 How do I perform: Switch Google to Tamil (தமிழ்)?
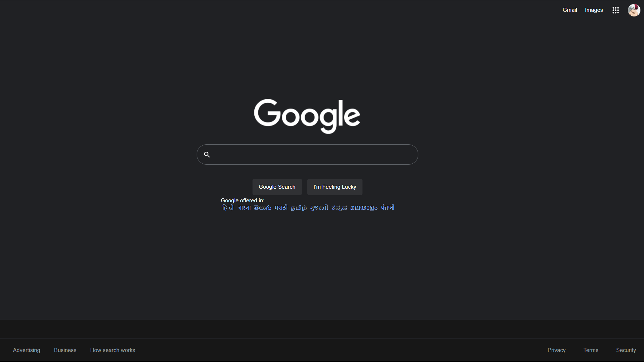click(x=299, y=208)
